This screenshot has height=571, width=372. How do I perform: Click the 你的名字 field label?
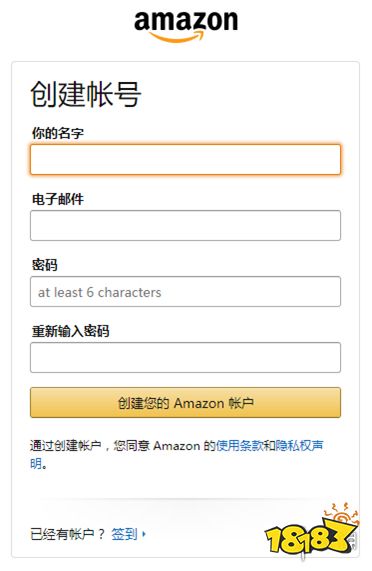[x=58, y=133]
